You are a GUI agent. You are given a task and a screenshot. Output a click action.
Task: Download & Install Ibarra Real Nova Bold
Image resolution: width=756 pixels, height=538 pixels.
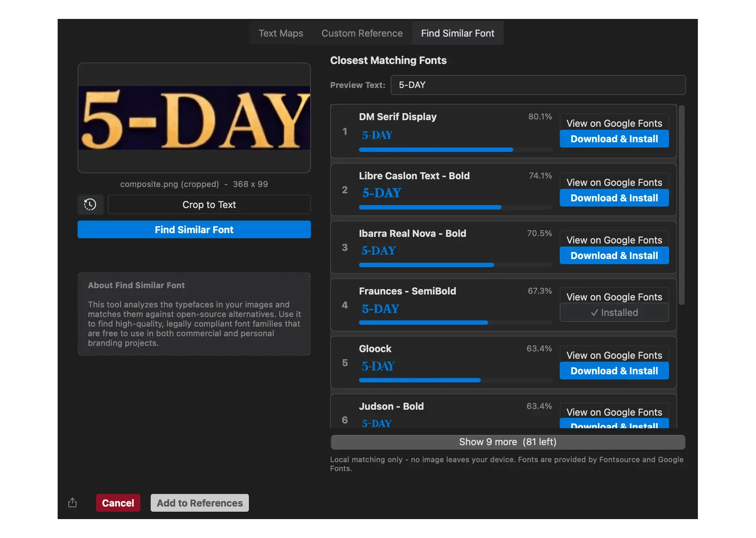click(614, 255)
